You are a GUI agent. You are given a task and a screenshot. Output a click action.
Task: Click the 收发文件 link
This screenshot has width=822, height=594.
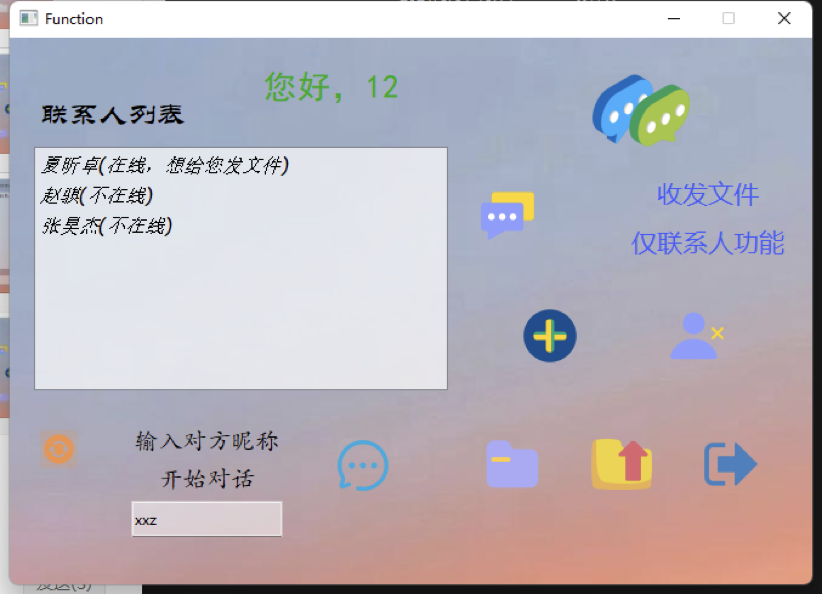click(x=708, y=195)
